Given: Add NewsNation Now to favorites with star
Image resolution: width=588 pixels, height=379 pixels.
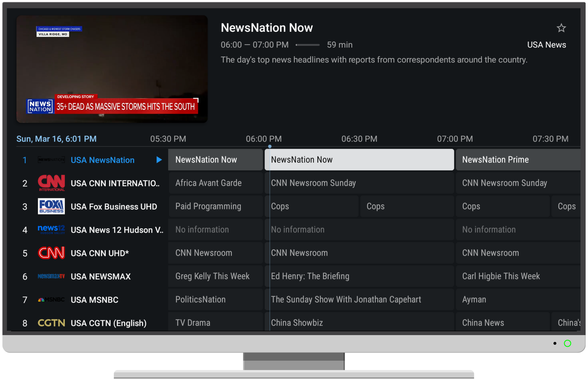Looking at the screenshot, I should click(561, 28).
